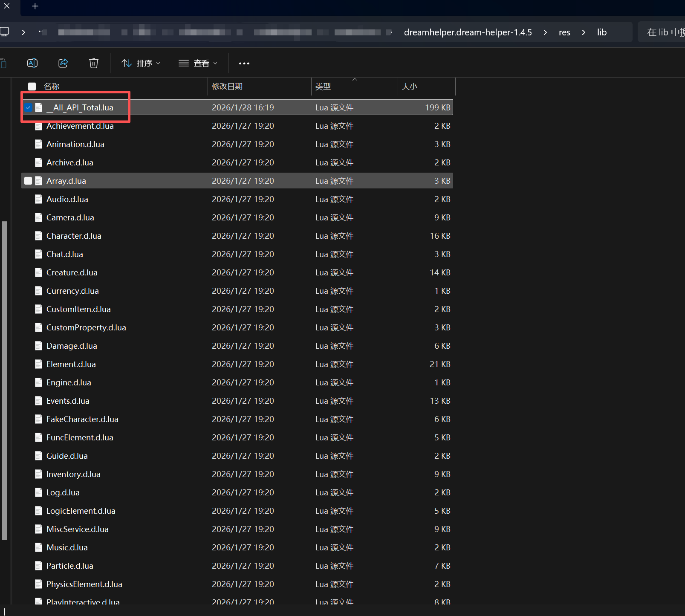The width and height of the screenshot is (685, 616).
Task: Go to the res breadcrumb folder
Action: [564, 32]
